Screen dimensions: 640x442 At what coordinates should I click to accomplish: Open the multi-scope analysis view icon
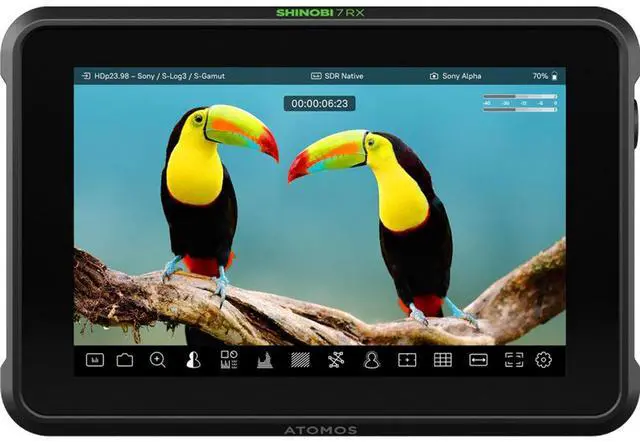(x=229, y=360)
